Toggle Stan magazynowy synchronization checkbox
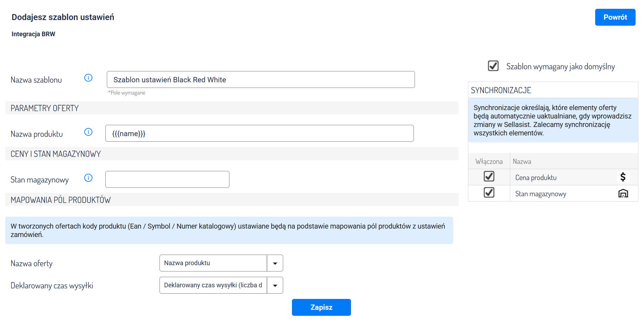This screenshot has width=644, height=326. pos(489,192)
